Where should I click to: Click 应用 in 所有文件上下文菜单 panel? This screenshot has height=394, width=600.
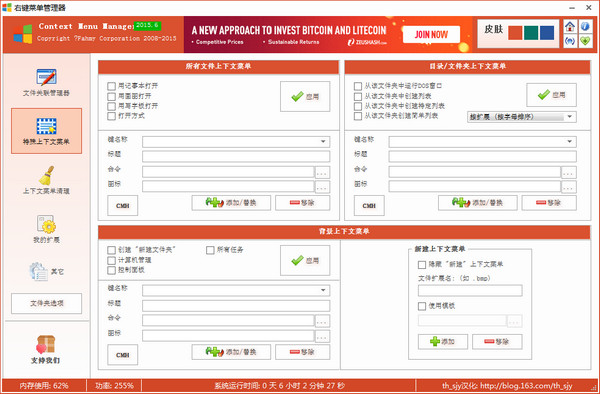coord(305,96)
